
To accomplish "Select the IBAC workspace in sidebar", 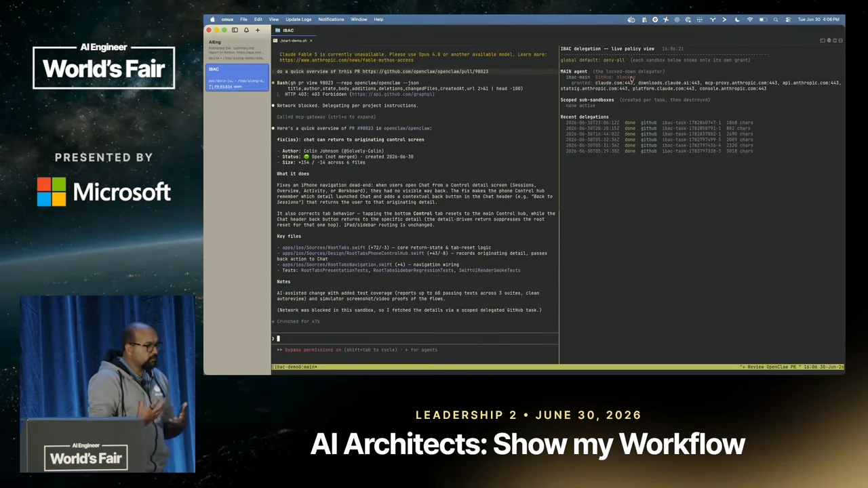I will click(x=237, y=77).
